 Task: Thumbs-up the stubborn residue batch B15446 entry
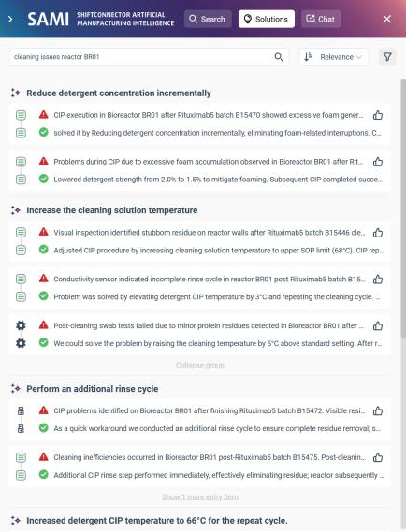click(378, 233)
